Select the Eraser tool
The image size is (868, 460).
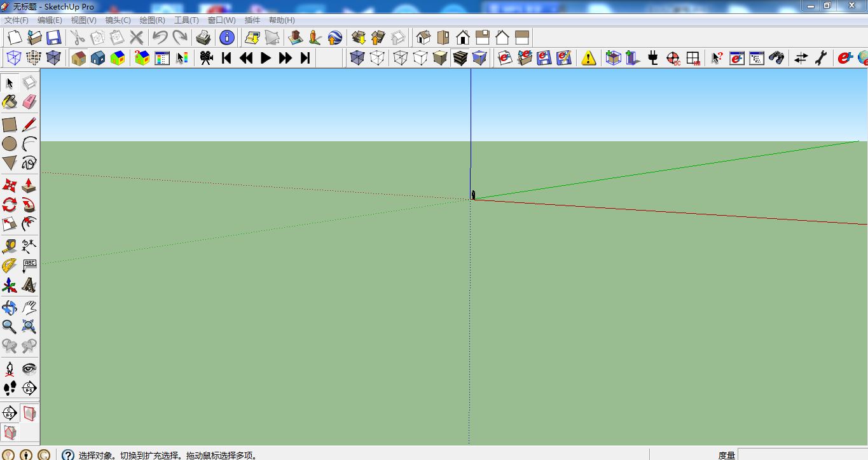pyautogui.click(x=29, y=102)
